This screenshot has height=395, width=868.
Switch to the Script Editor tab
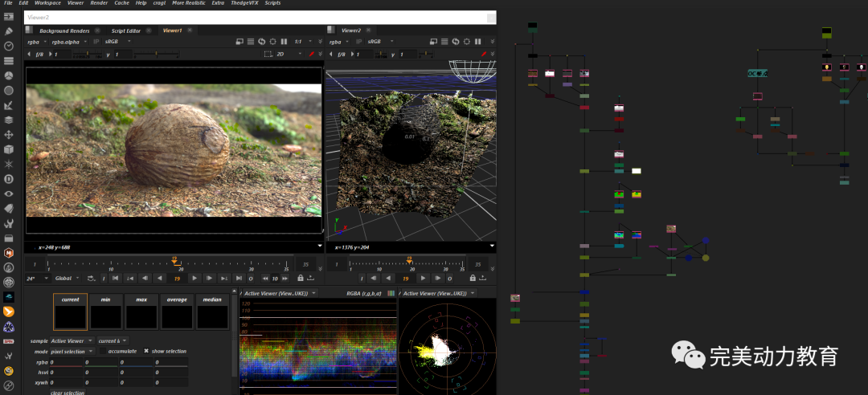(125, 31)
